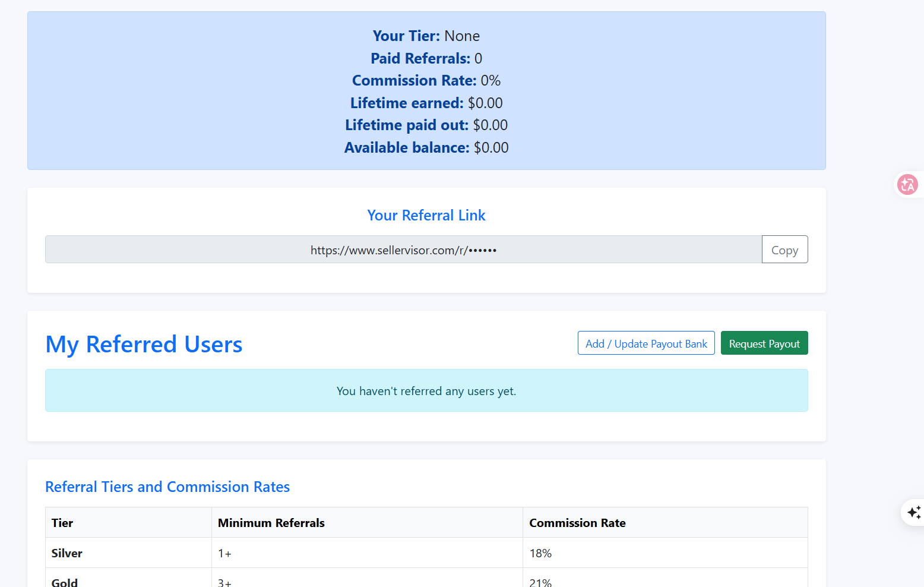924x587 pixels.
Task: Click "You haven't referred any users yet." notice
Action: (426, 390)
